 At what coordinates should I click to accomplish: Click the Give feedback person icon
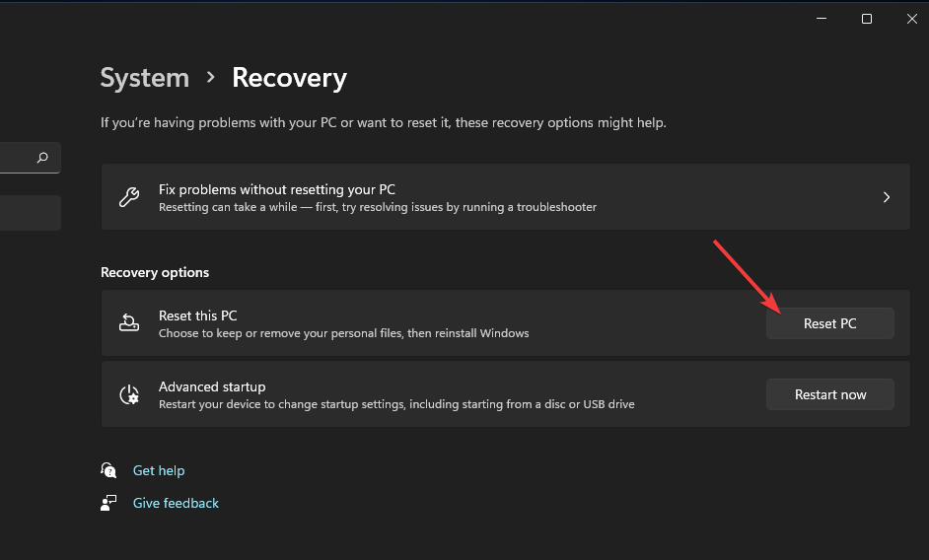coord(108,503)
